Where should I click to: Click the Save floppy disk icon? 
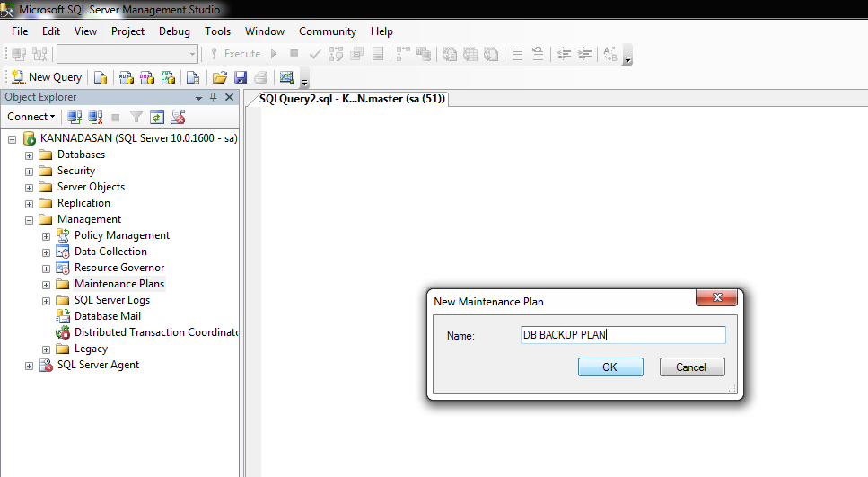click(241, 77)
